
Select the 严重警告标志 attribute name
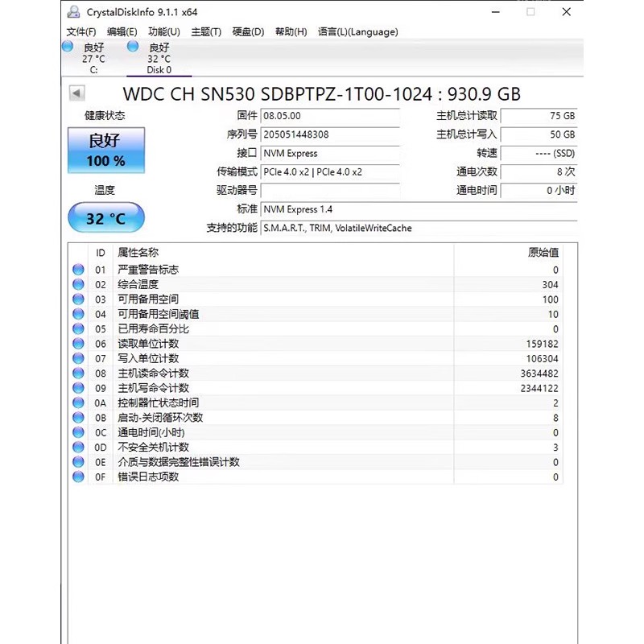148,270
